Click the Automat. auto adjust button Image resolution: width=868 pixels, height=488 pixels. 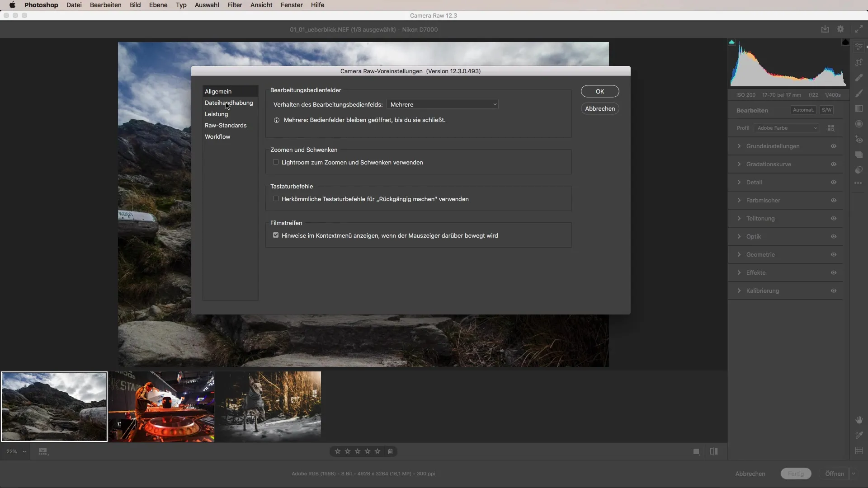803,110
